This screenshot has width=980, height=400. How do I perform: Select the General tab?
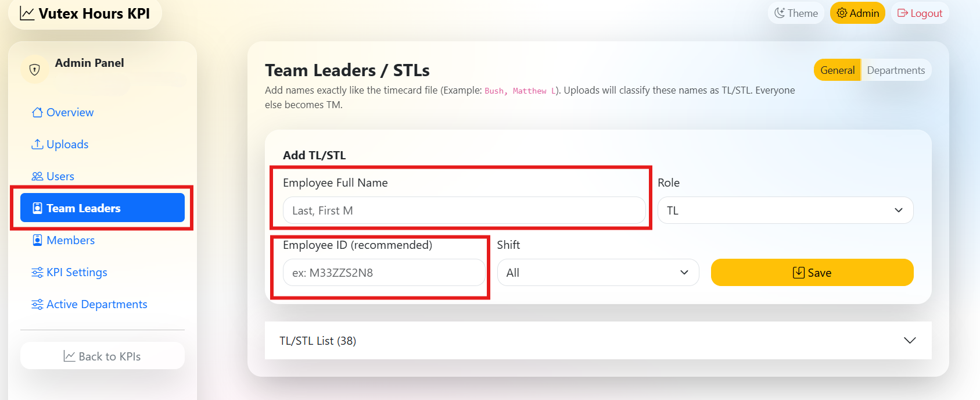point(837,70)
